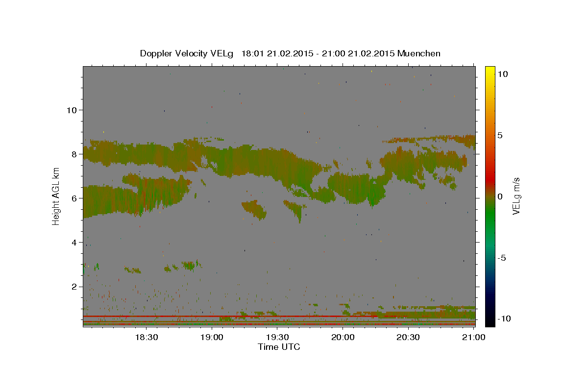Screen dimensions: 588x392
Task: Click the small cloud patch near 19:15 at 5.5 km
Action: pyautogui.click(x=254, y=209)
